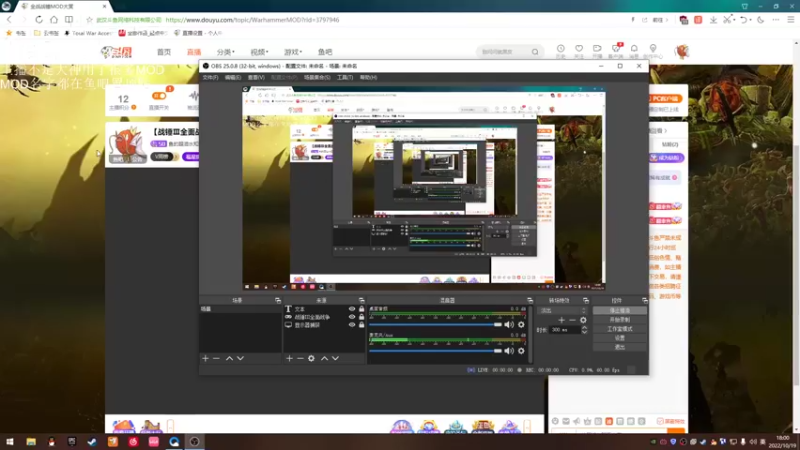Mute the desktop audio speaker icon
This screenshot has height=450, width=800.
[x=509, y=324]
